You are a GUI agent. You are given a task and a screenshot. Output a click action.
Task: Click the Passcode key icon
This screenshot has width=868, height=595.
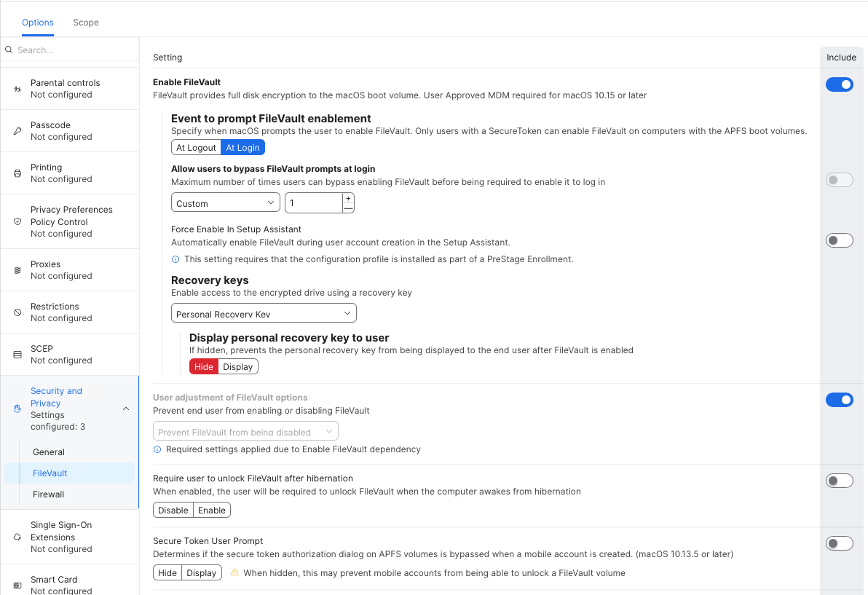17,131
